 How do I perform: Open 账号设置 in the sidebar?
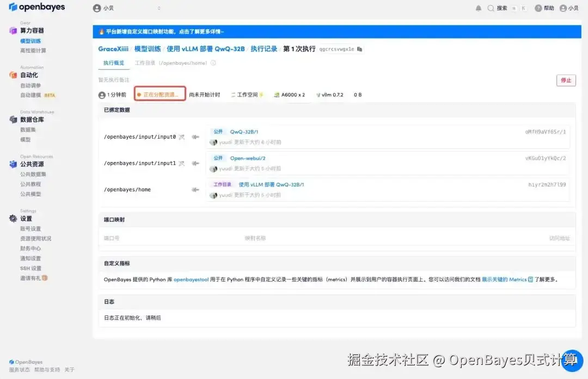30,228
